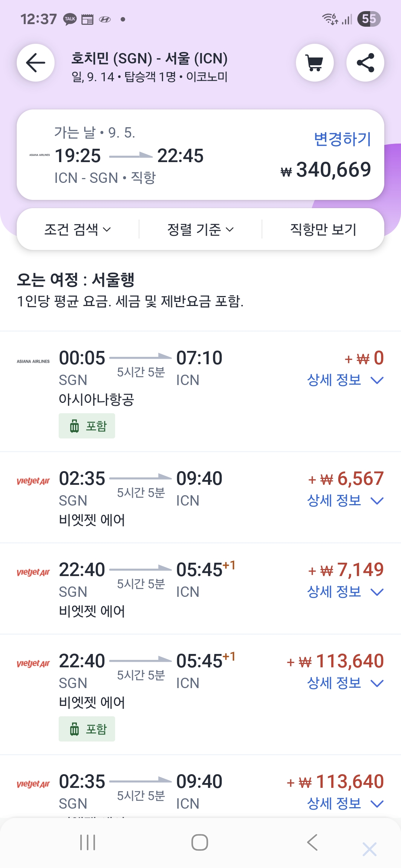Tap the outbound ICN-SGN flight summary
This screenshot has width=401, height=868.
[x=149, y=156]
